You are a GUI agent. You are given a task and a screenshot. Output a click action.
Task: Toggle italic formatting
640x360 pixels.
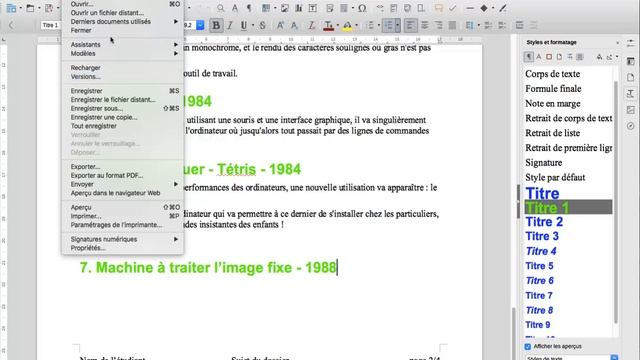[x=230, y=25]
